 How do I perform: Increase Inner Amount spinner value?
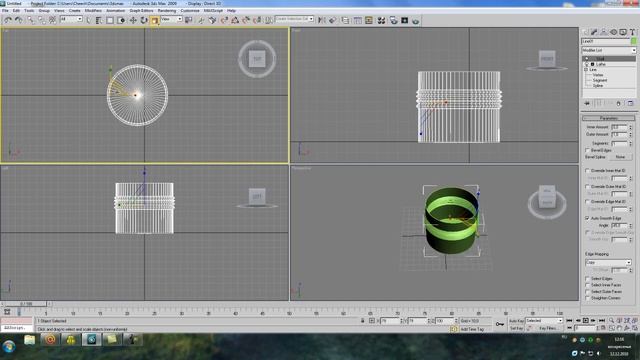point(631,126)
